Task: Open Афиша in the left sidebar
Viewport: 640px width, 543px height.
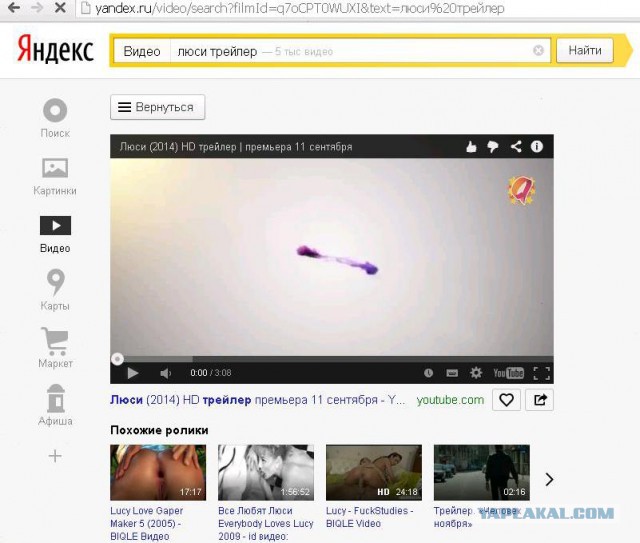Action: (x=55, y=405)
